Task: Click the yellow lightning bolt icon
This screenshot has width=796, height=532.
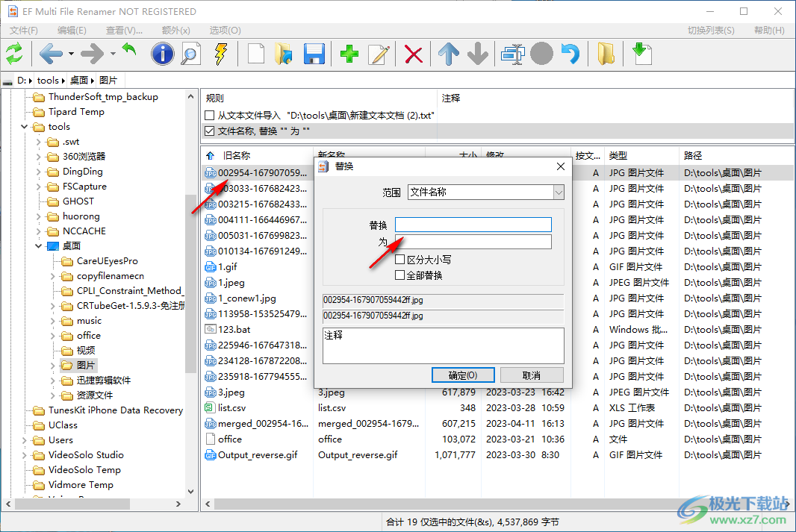Action: 220,54
